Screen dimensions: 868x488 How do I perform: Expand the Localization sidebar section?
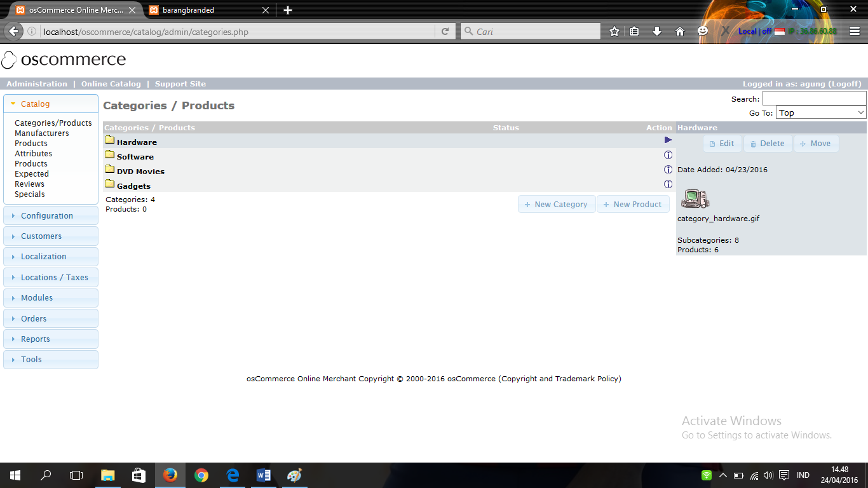(51, 257)
